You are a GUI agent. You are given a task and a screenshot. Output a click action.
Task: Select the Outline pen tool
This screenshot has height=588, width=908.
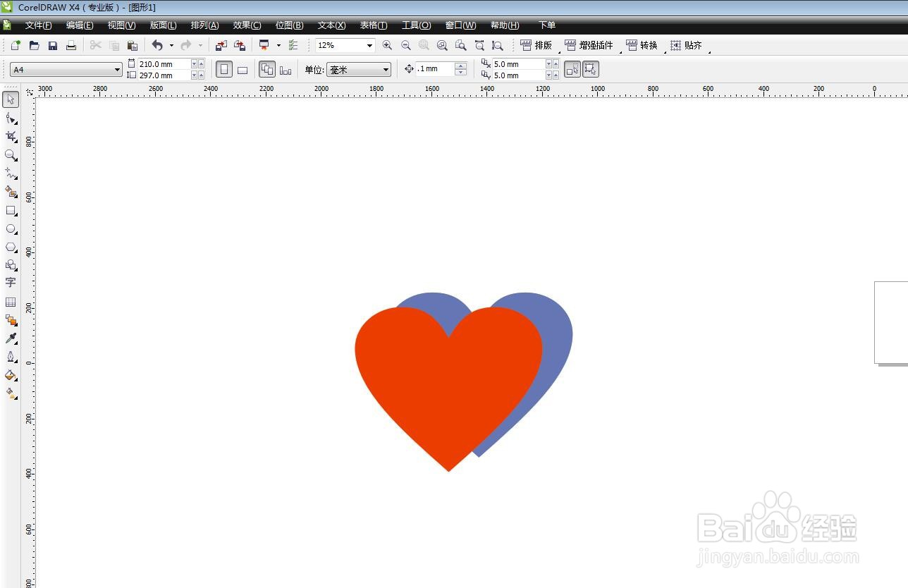coord(11,357)
